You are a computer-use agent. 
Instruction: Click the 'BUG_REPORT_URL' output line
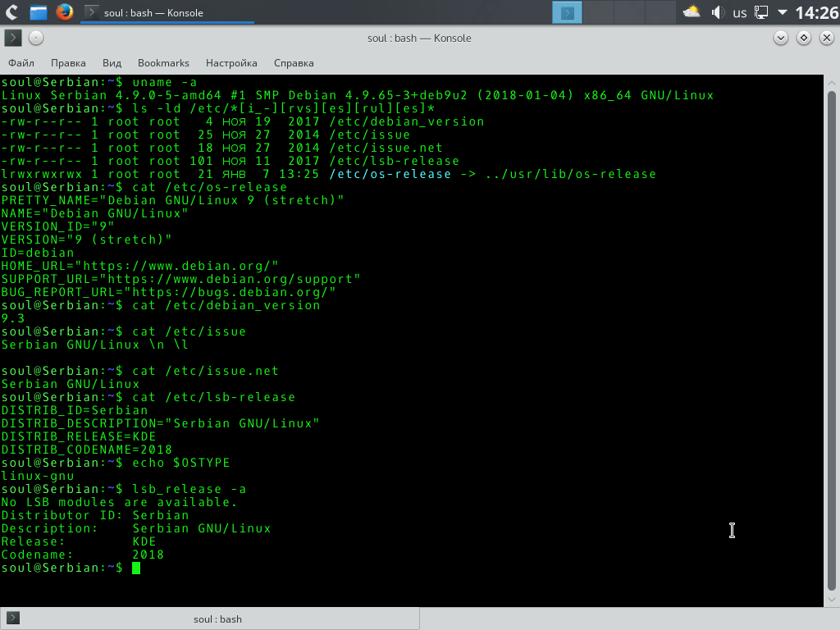click(x=168, y=292)
